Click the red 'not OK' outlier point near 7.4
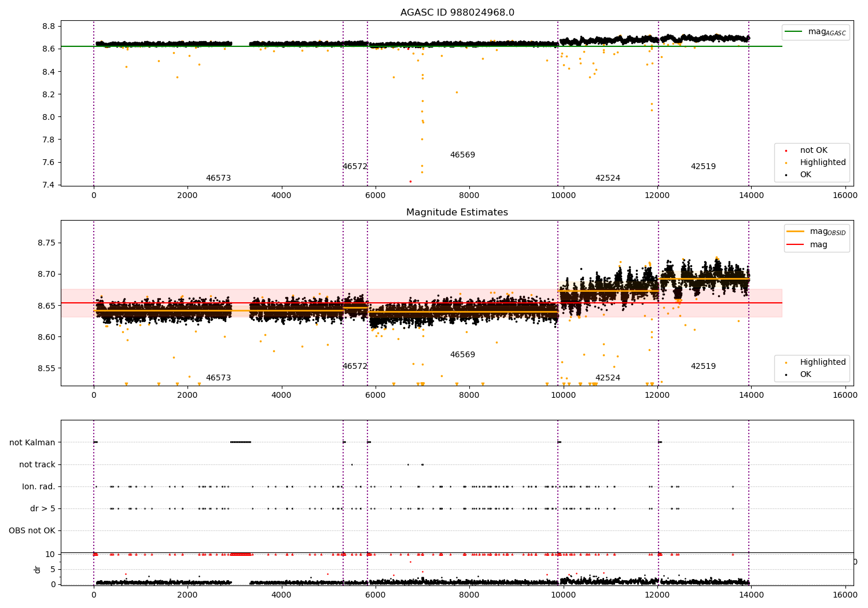 click(410, 182)
